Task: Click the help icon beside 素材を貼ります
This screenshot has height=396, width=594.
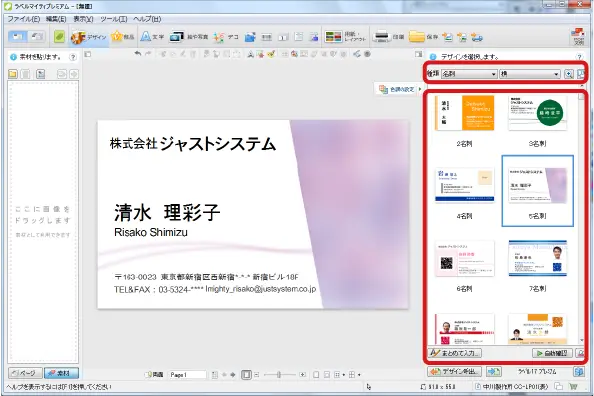Action: 72,57
